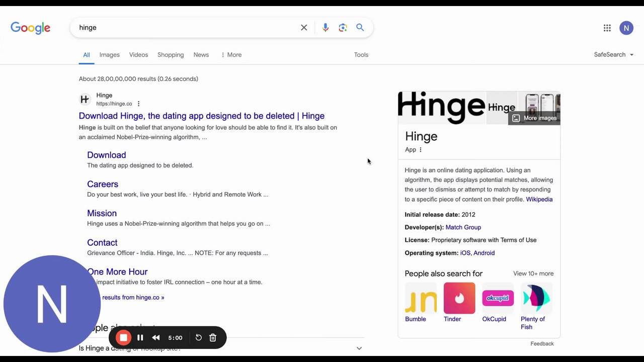Switch to the Images tab
Viewport: 644px width, 362px height.
(x=110, y=55)
